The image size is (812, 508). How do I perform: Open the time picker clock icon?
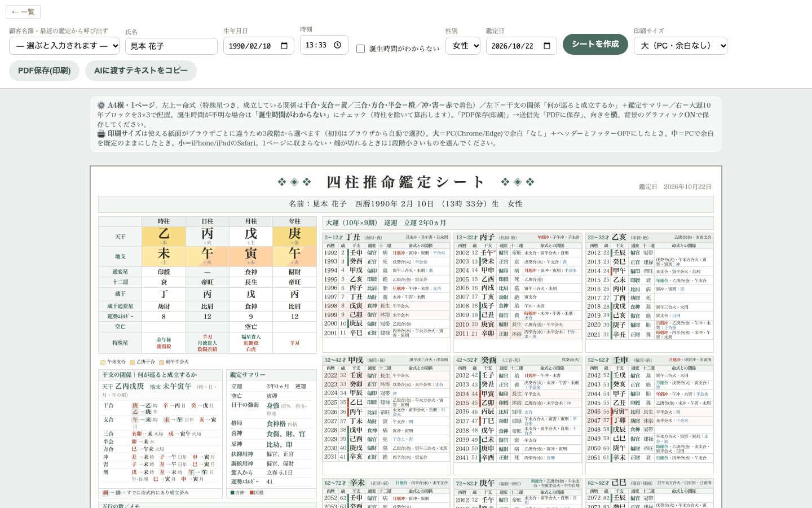pyautogui.click(x=337, y=45)
